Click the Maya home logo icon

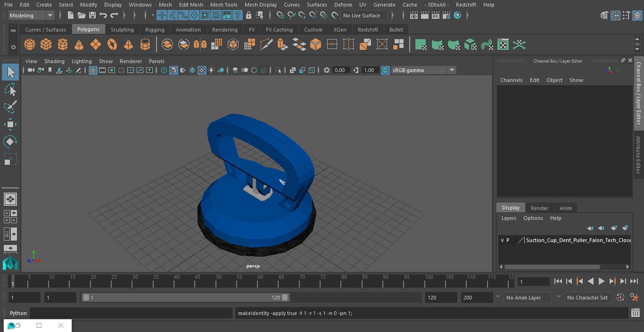(10, 263)
